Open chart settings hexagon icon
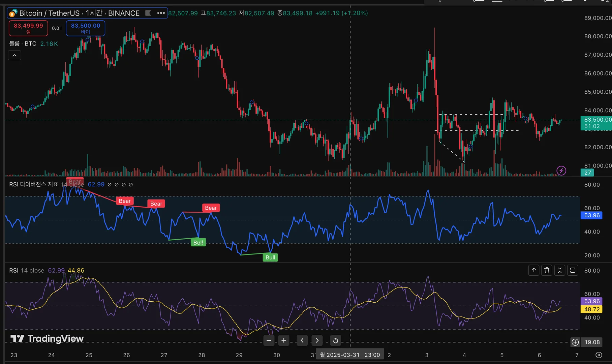 tap(599, 355)
